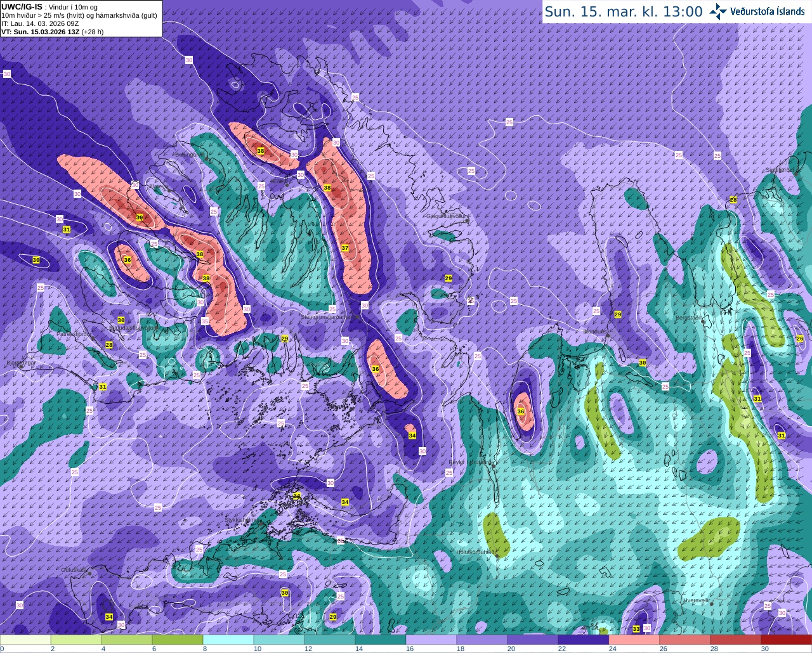
Task: Click the Blönduós station label
Action: (596, 332)
